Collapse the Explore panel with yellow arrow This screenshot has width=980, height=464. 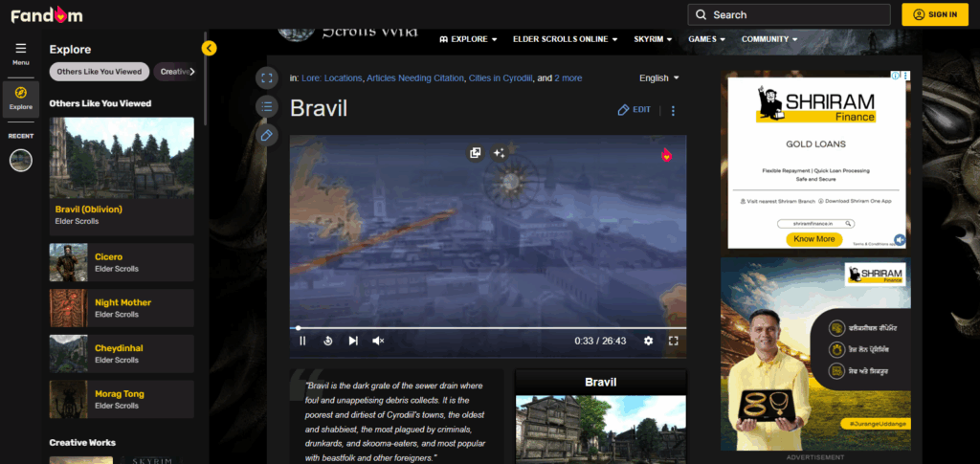209,48
